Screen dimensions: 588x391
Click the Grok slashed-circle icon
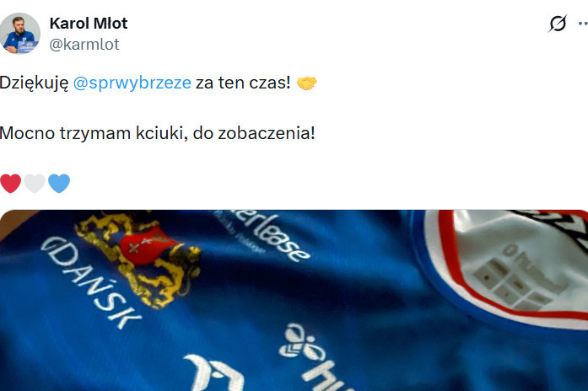tap(558, 24)
